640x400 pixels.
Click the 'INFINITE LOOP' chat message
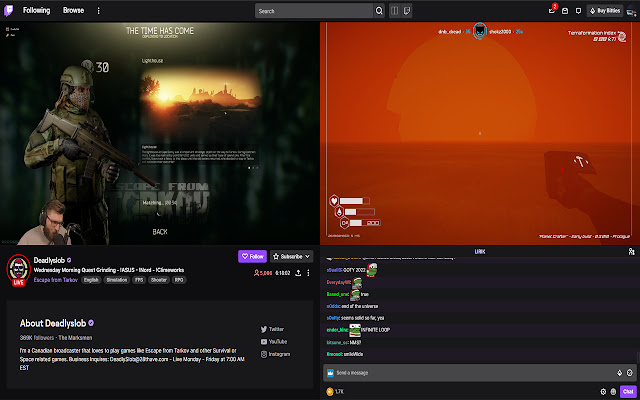[376, 330]
